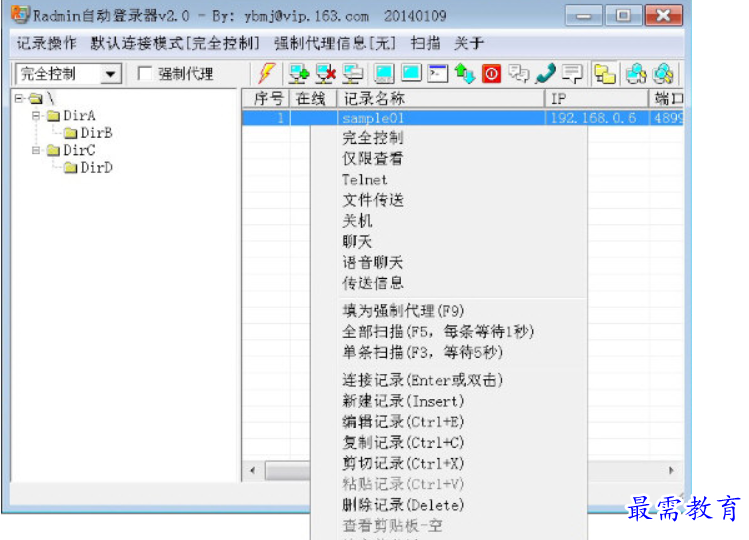749x540 pixels.
Task: Click the view only screen toolbar icon
Action: (411, 74)
